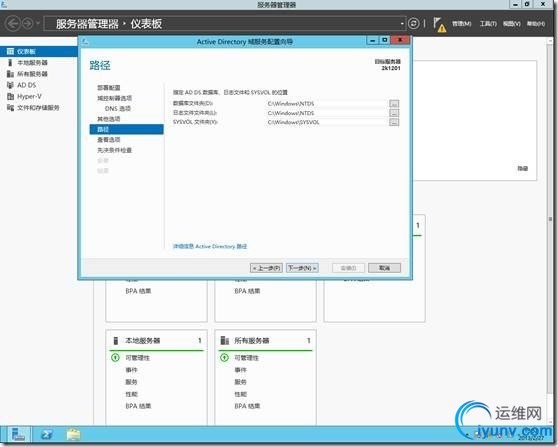Click the 本地服务器 tile server icon
The height and width of the screenshot is (447, 558).
(116, 341)
